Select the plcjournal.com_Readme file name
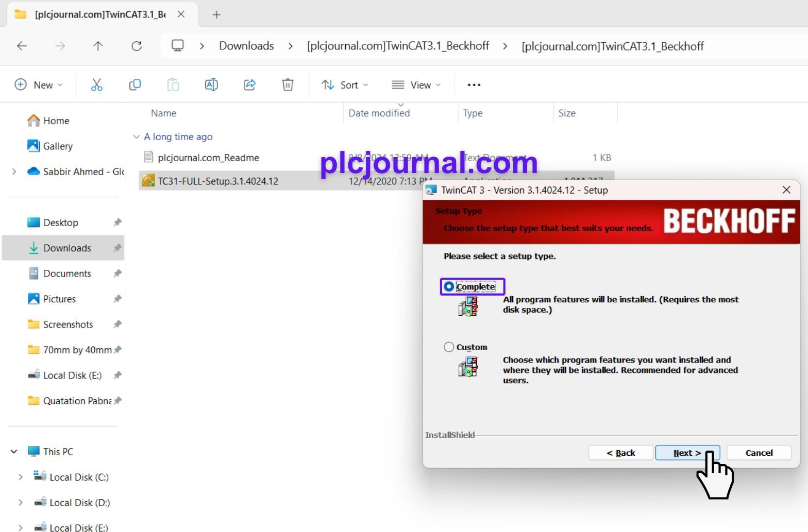The image size is (808, 532). point(208,158)
